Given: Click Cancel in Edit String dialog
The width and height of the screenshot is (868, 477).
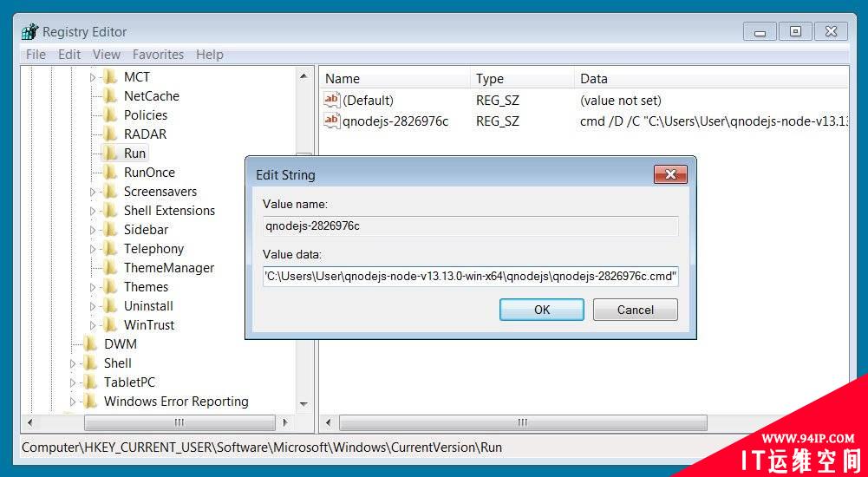Looking at the screenshot, I should click(636, 310).
